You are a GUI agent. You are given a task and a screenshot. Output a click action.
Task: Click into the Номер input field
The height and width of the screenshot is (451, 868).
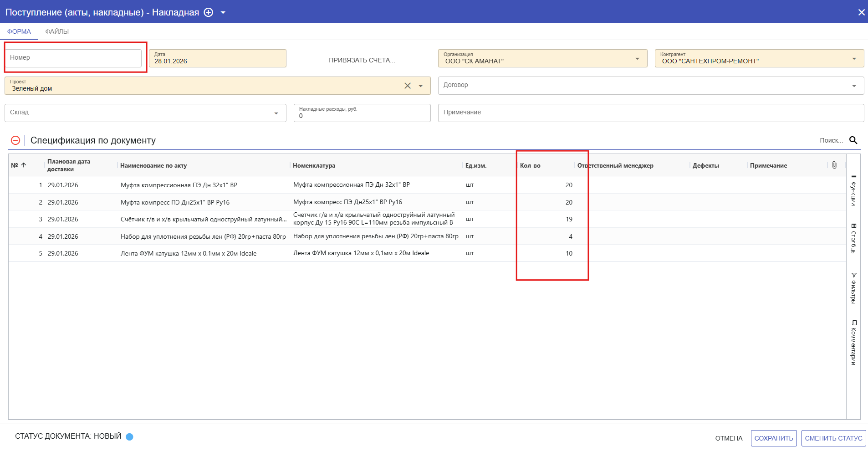73,58
